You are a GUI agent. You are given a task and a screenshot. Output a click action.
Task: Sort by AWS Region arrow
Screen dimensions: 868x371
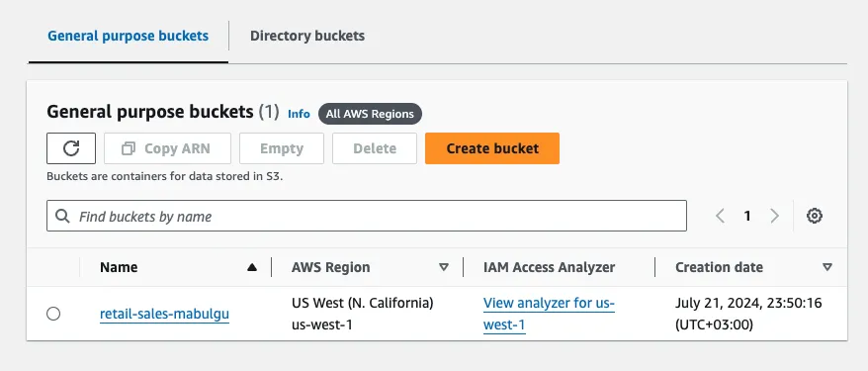click(444, 267)
